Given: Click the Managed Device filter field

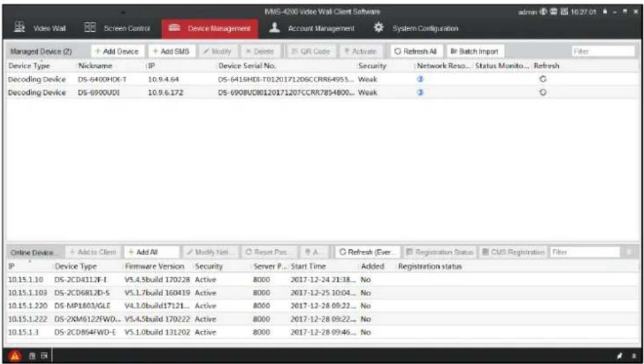Looking at the screenshot, I should [x=603, y=52].
